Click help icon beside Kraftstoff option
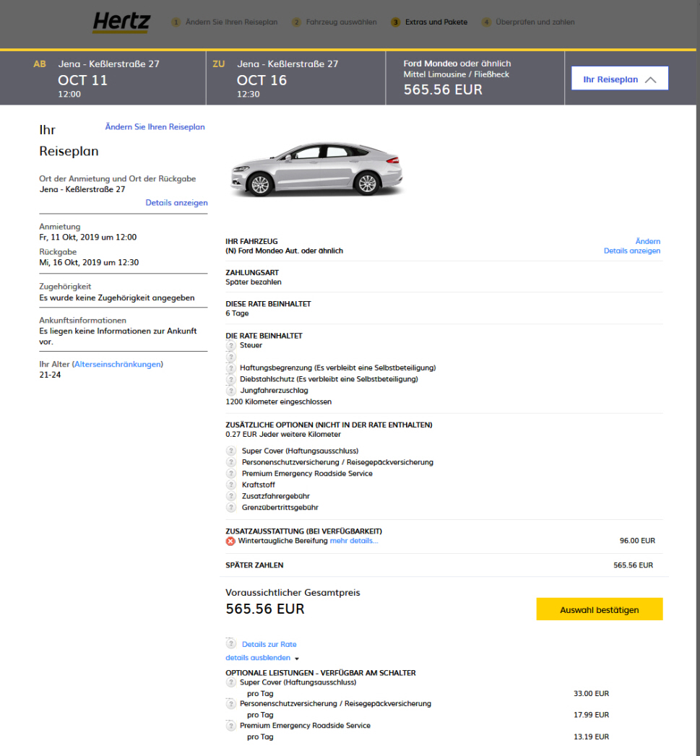700x756 pixels. 231,485
